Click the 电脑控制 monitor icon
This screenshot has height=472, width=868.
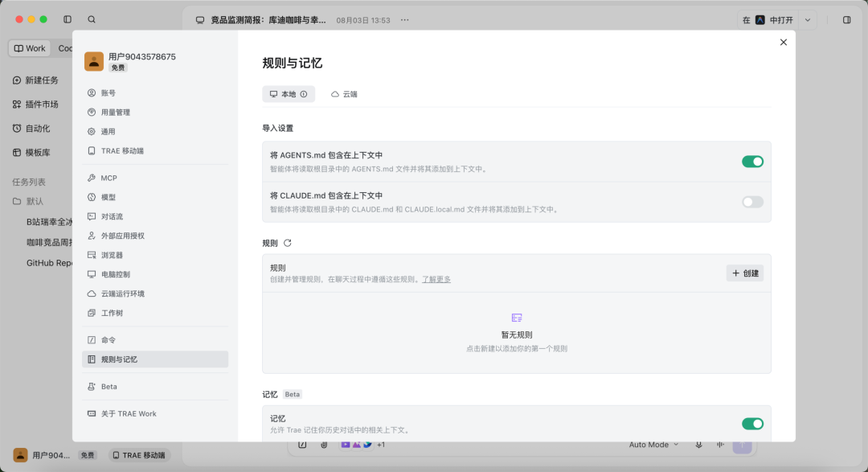(92, 274)
